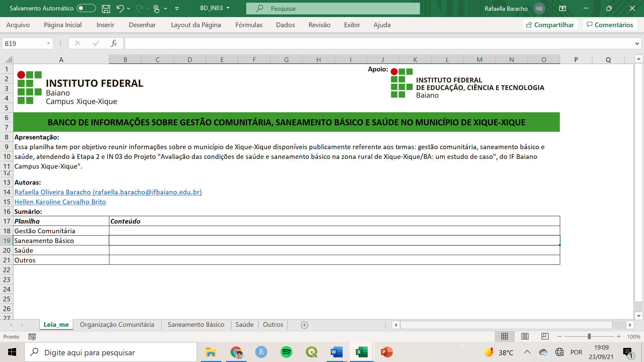Add a new sheet with plus icon
The width and height of the screenshot is (644, 362).
click(305, 325)
